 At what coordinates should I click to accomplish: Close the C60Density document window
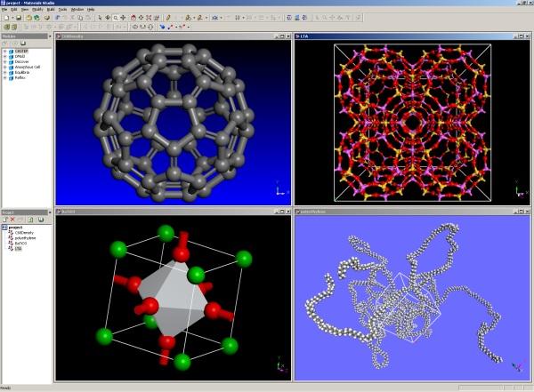pyautogui.click(x=287, y=36)
